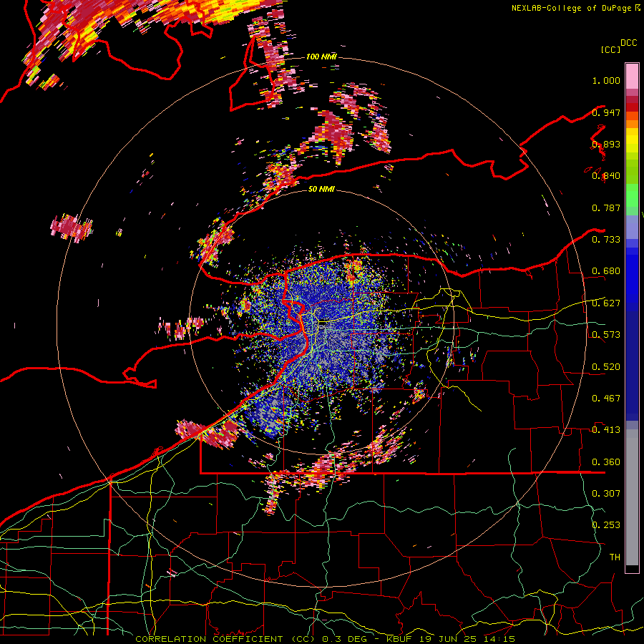This screenshot has height=644, width=644.
Task: Click the 0.627 legend value
Action: [x=606, y=303]
